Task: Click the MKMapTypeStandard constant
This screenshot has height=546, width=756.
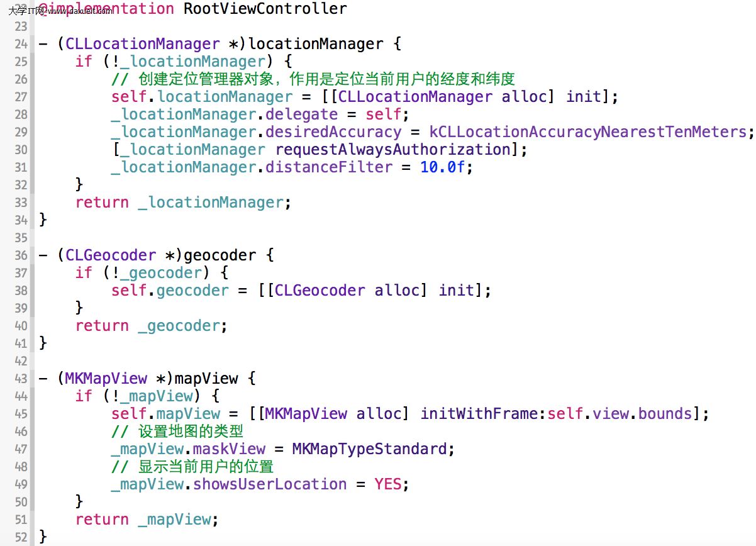Action: coord(369,449)
